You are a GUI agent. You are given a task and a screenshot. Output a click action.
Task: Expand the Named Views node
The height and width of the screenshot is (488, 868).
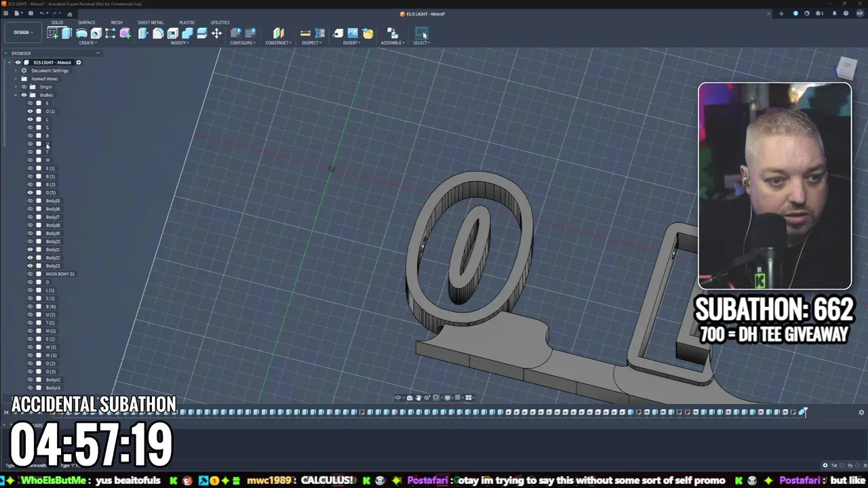[x=16, y=79]
